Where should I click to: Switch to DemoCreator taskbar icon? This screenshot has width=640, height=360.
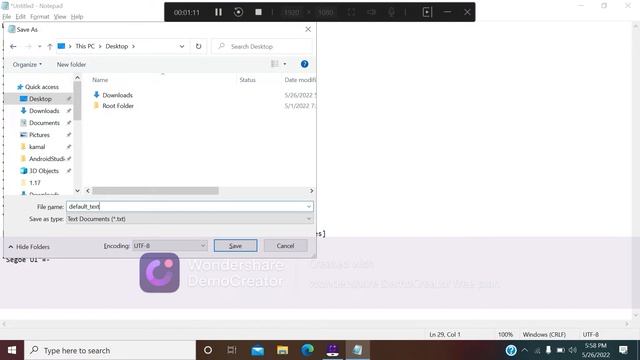(333, 350)
